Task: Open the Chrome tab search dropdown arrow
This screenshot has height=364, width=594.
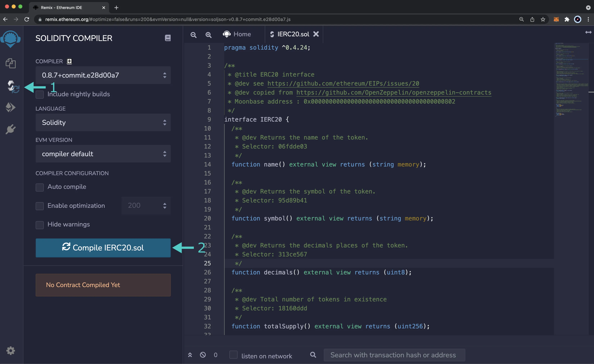Action: [x=588, y=8]
